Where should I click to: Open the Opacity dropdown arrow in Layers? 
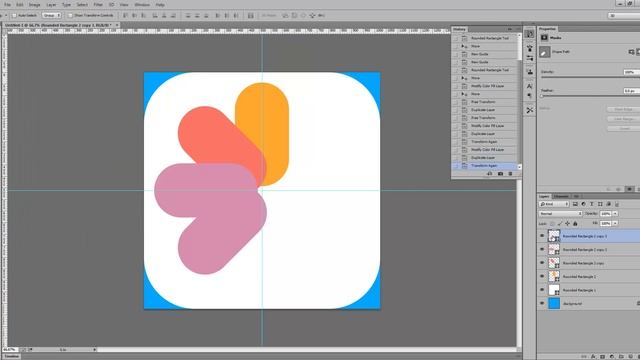point(615,213)
